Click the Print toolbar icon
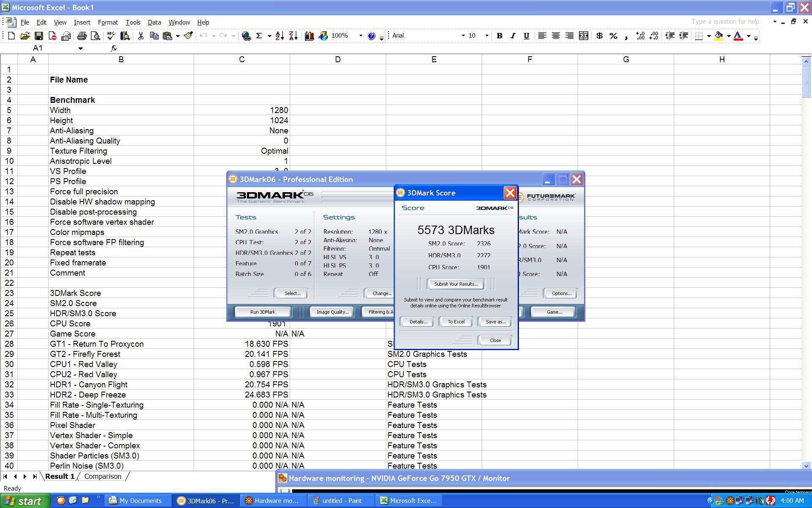Viewport: 812px width, 508px height. tap(82, 36)
